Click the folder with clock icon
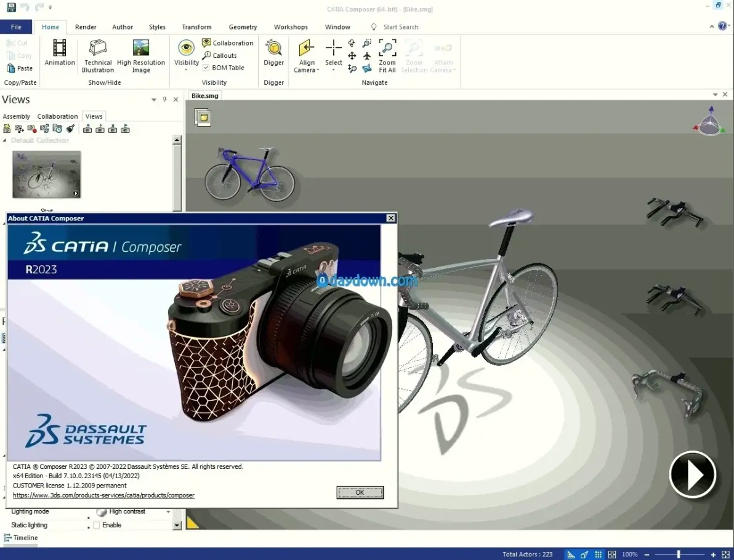 57,129
